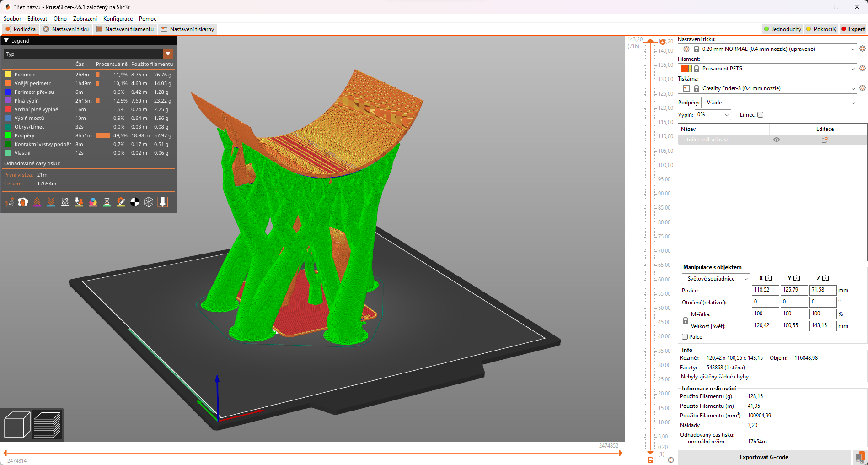Toggle the scale proportions lock
The width and height of the screenshot is (868, 465).
[685, 320]
